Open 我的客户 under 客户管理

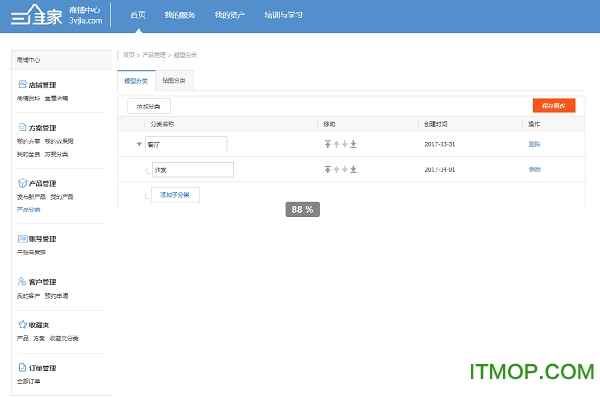click(28, 296)
